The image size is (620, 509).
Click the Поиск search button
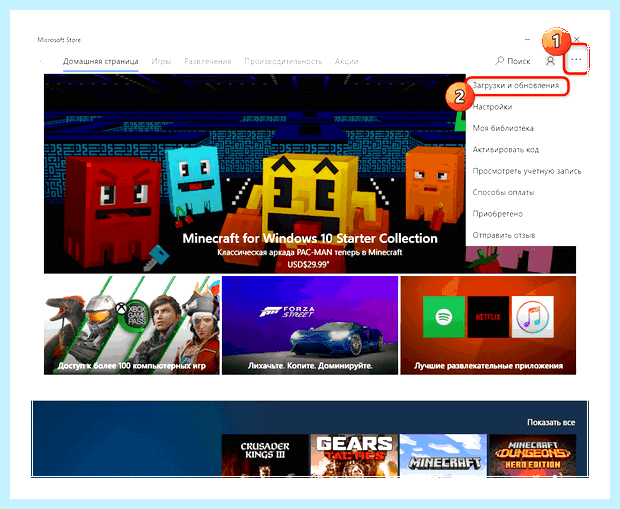(x=513, y=61)
